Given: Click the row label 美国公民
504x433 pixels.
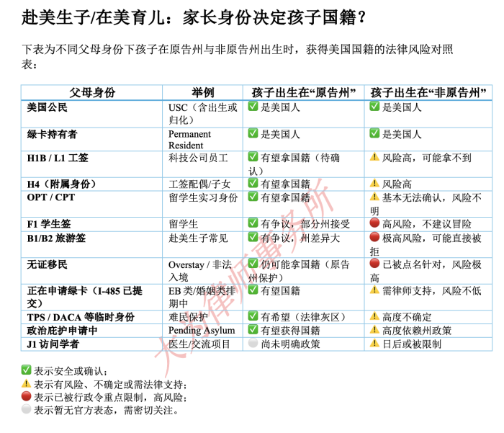Looking at the screenshot, I should point(47,107).
